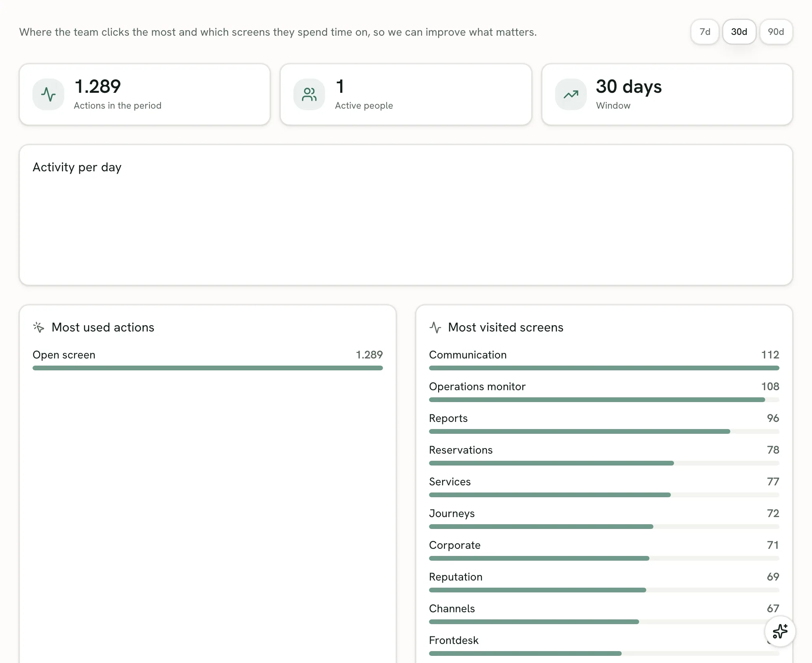This screenshot has height=663, width=812.
Task: Click the Services screen label
Action: pos(450,482)
